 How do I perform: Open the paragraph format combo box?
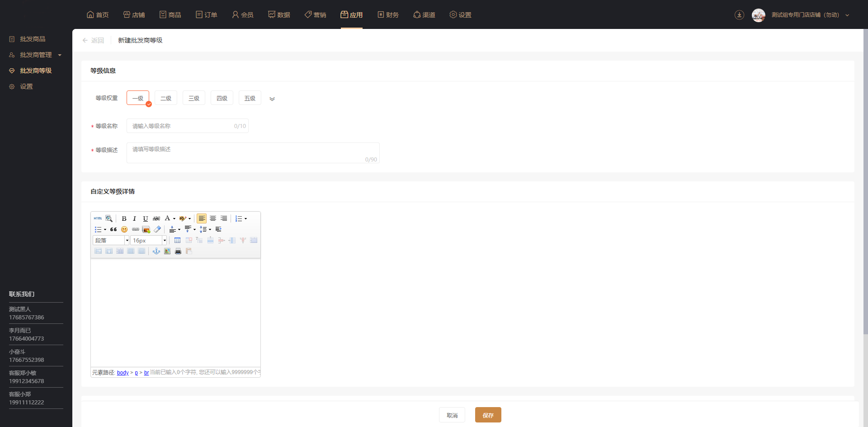click(x=111, y=240)
